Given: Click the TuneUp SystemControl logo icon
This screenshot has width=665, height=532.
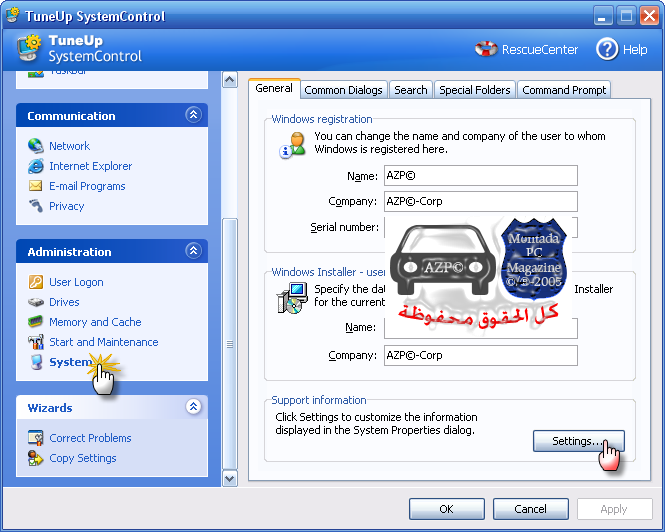Looking at the screenshot, I should pyautogui.click(x=30, y=48).
